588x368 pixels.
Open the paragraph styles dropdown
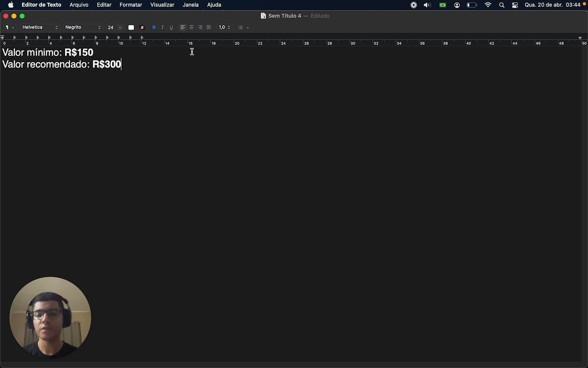(9, 27)
